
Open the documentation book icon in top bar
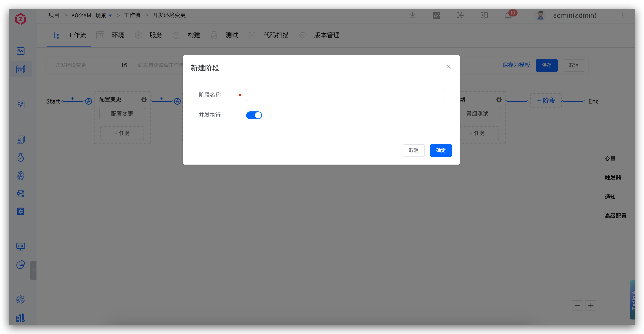(484, 15)
